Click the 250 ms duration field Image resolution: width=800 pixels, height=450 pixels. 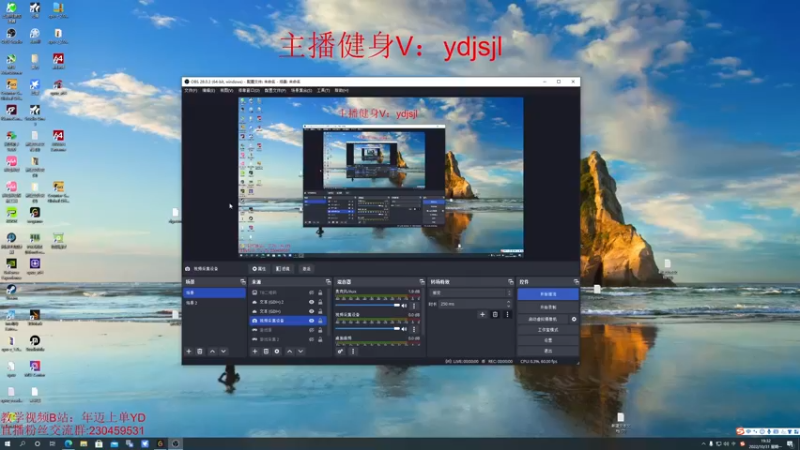472,304
